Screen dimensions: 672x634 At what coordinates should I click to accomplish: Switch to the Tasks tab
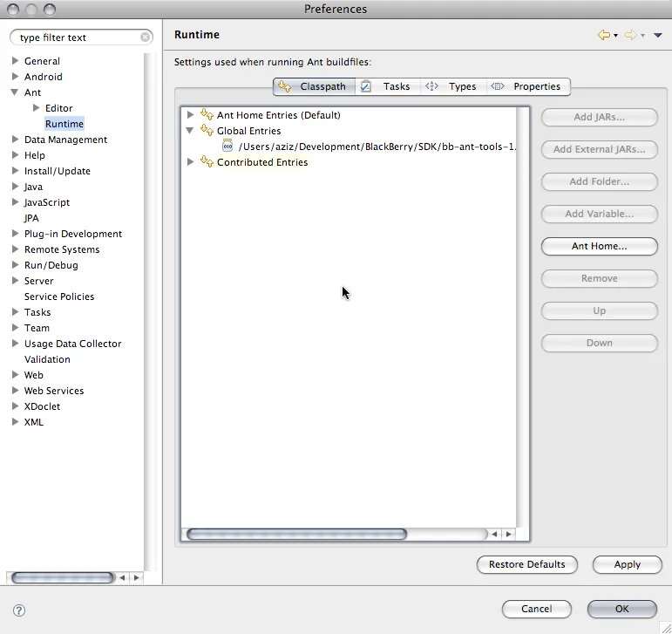(x=388, y=86)
